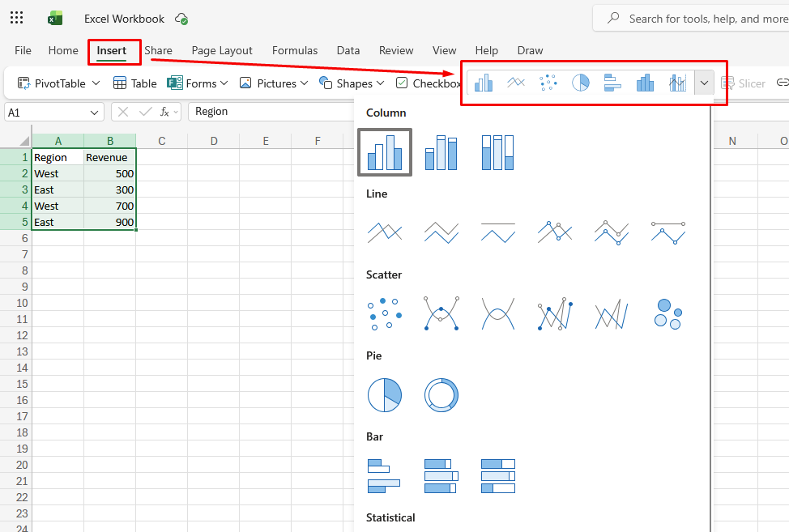Click the Excel Workbook file name
Viewport: 789px width, 532px height.
click(124, 19)
